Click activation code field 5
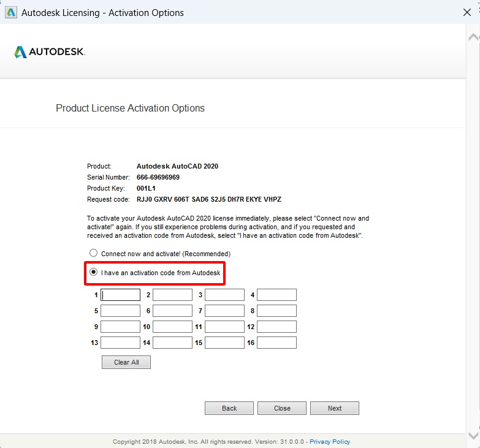Screen dimensions: 480x448 [x=120, y=311]
